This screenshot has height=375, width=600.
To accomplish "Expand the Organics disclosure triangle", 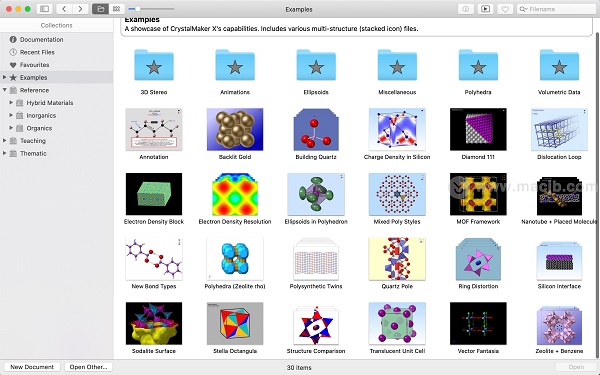I will click(x=11, y=128).
